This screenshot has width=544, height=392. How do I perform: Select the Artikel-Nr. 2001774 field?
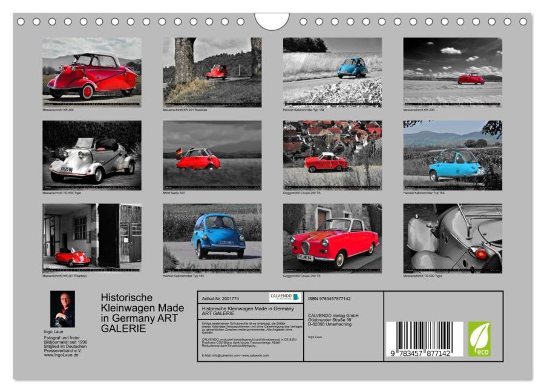[221, 298]
